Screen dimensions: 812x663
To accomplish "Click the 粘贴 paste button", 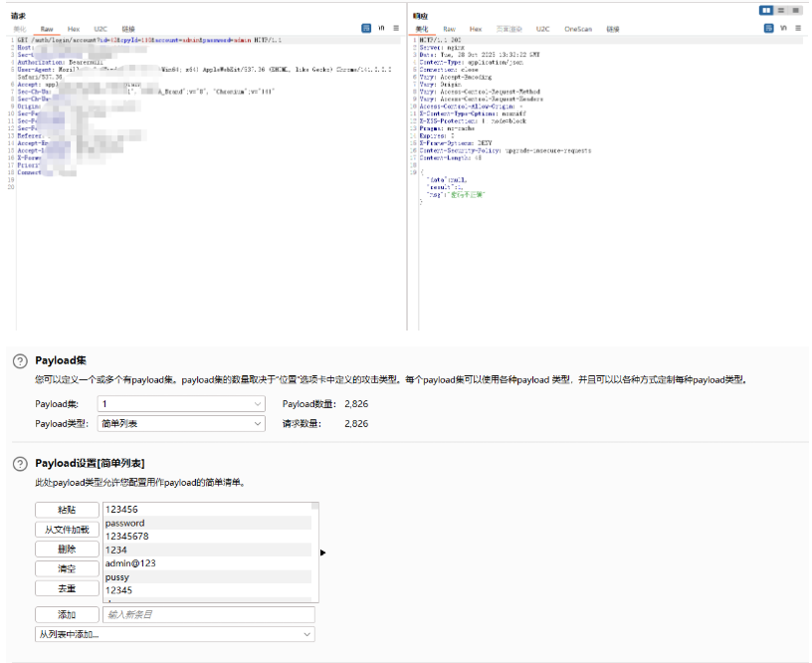I will pyautogui.click(x=67, y=510).
